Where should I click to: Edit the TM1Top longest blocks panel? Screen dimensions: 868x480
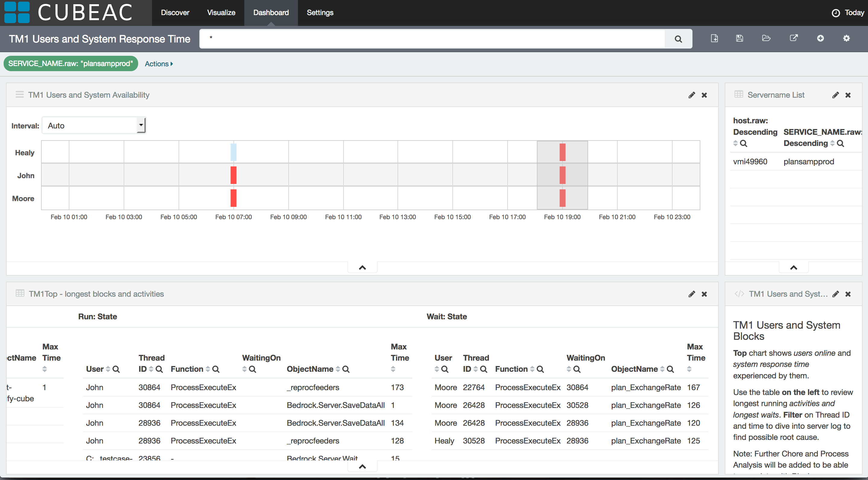[x=692, y=294]
